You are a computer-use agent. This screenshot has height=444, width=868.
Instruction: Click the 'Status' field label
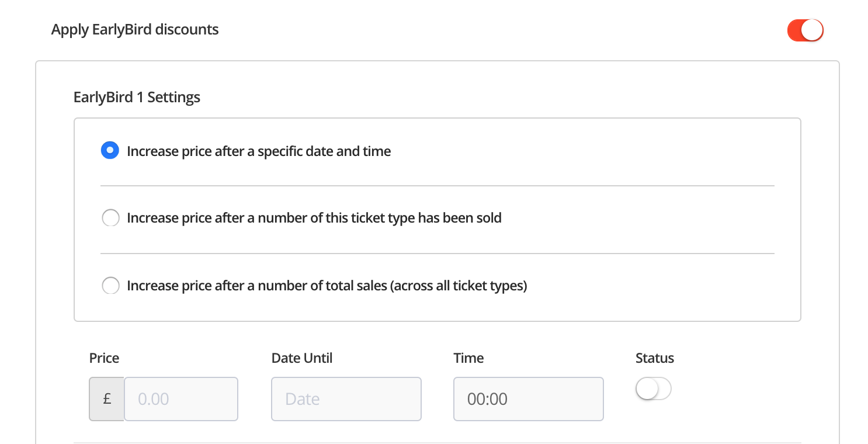pos(654,358)
